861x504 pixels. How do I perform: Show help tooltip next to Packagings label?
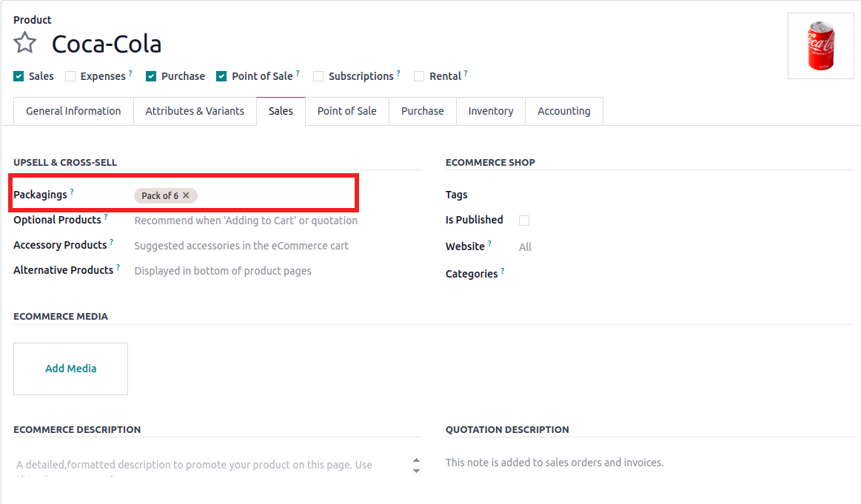73,192
